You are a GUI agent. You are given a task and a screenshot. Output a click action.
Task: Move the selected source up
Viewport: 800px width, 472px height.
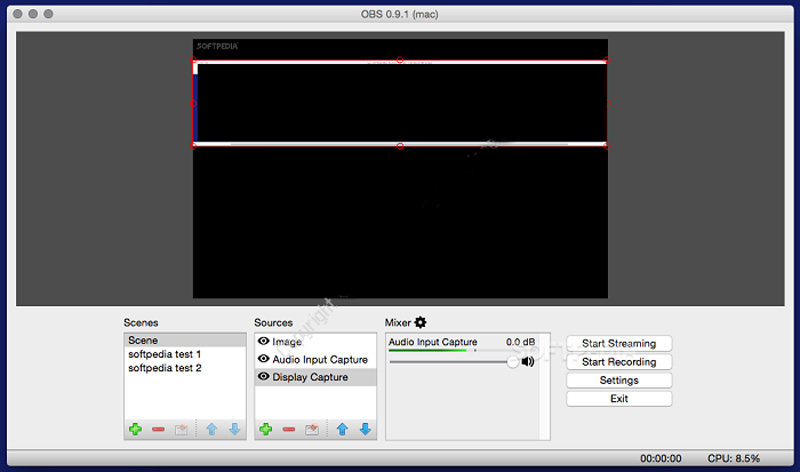pyautogui.click(x=342, y=429)
